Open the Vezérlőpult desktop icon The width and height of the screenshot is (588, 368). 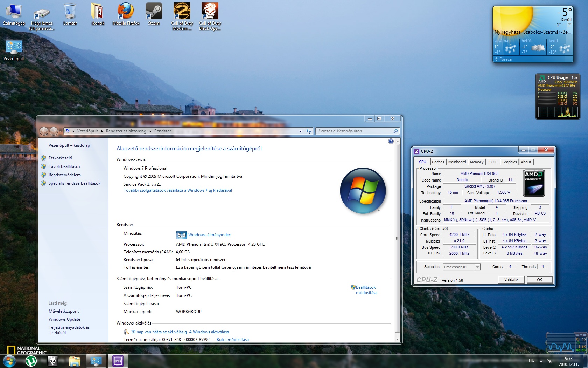(x=14, y=50)
